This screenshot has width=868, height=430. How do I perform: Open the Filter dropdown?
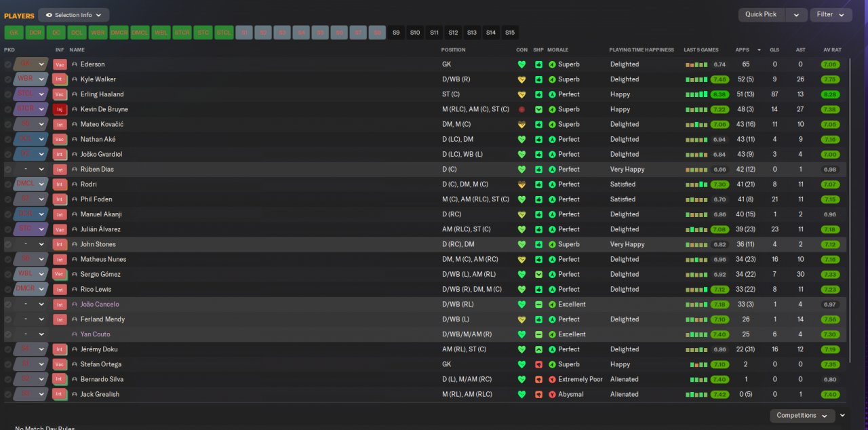coord(831,14)
